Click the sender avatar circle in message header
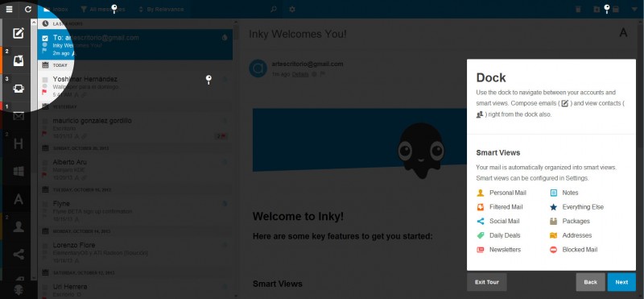Viewport: 644px width, 299px height. (258, 69)
